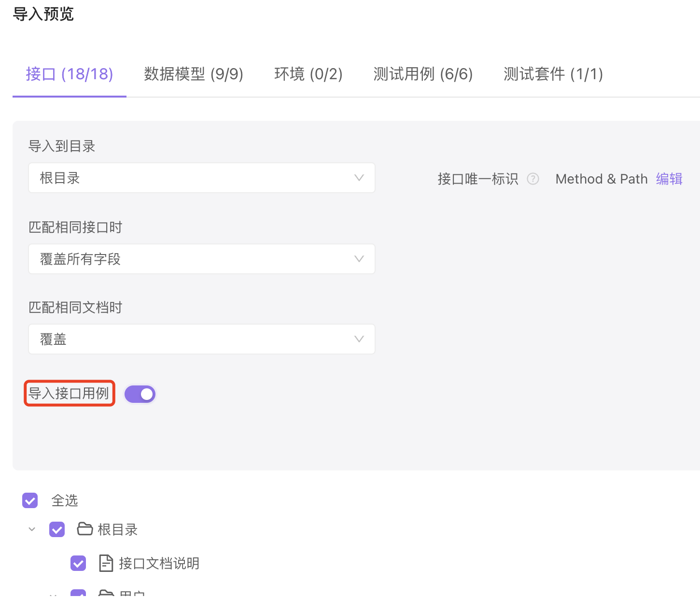Click the 导入接口用例 label
700x597 pixels.
[x=69, y=393]
